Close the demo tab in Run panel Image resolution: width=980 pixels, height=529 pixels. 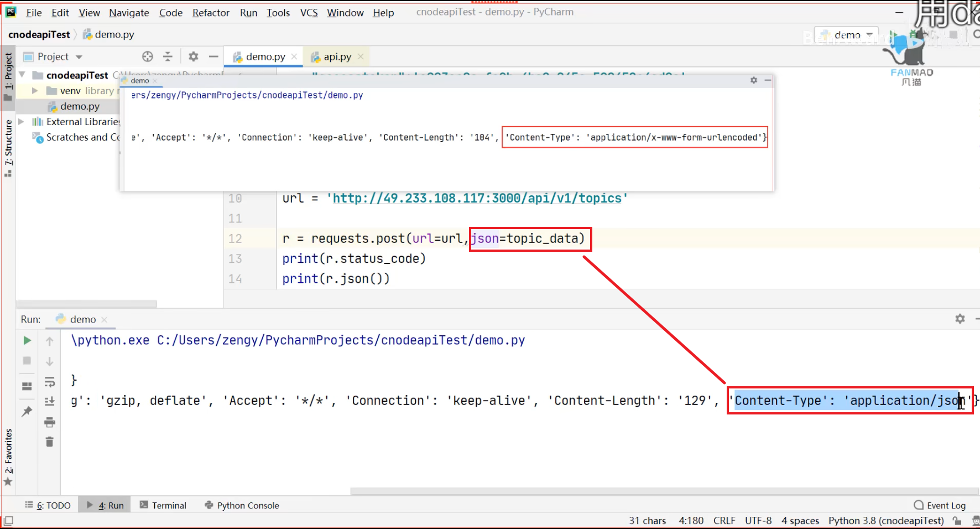(105, 319)
